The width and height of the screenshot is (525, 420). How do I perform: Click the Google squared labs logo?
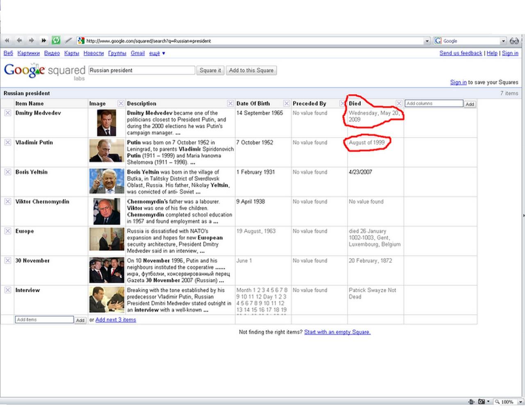(x=44, y=71)
